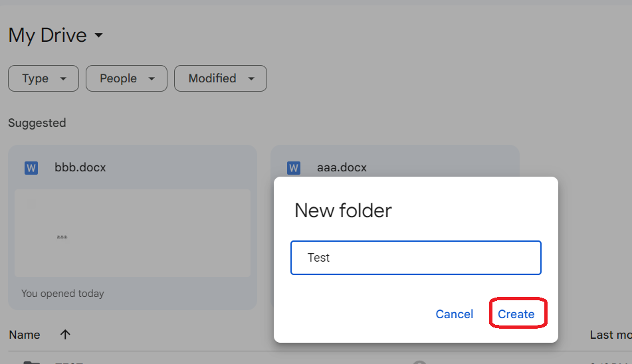Open the Type filter dropdown
Image resolution: width=632 pixels, height=364 pixels.
click(44, 78)
